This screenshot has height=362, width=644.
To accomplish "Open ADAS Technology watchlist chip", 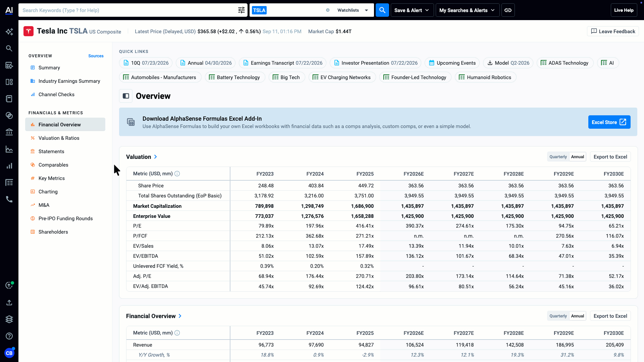I will [x=565, y=63].
